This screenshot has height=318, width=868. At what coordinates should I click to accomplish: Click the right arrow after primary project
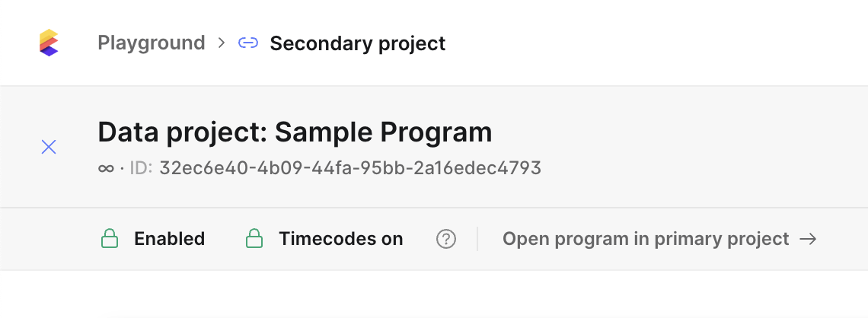point(808,239)
